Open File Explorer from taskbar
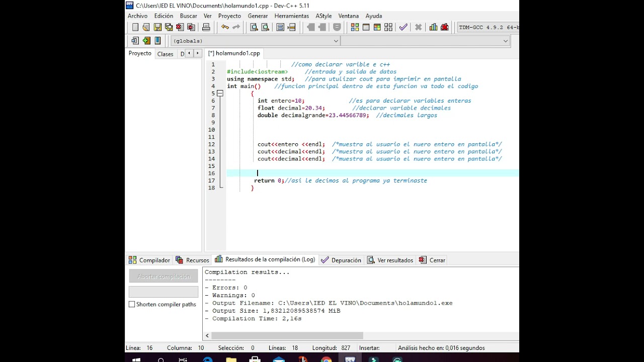This screenshot has width=644, height=362. point(231,359)
